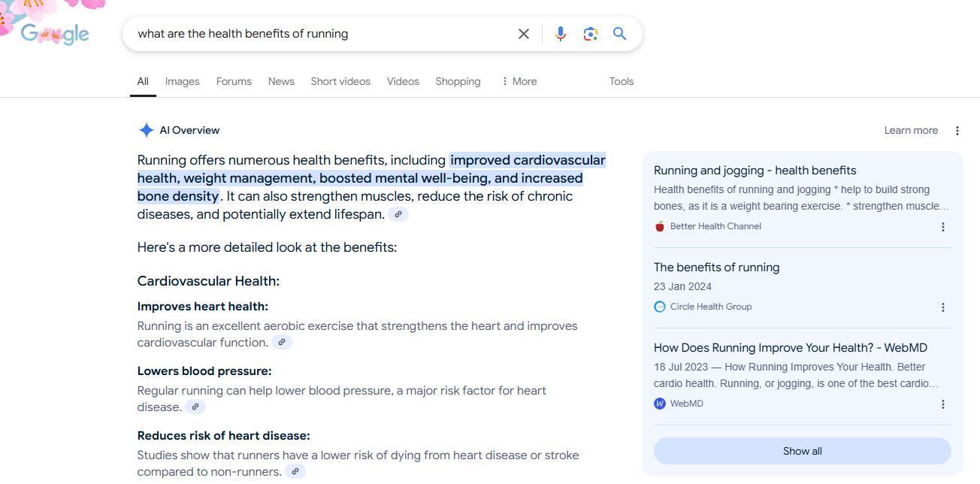Click the source link icon after 'extend lifespan'

(399, 215)
